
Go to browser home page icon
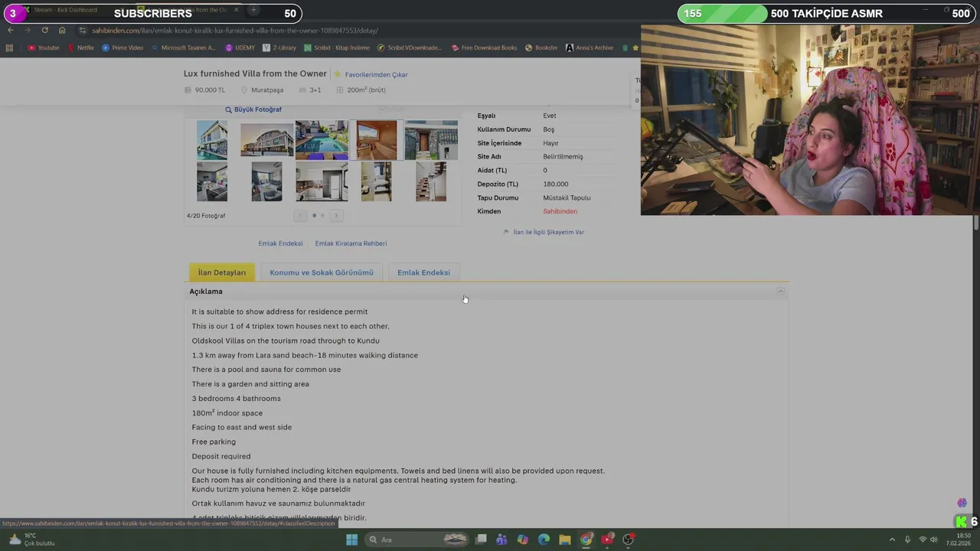coord(62,30)
